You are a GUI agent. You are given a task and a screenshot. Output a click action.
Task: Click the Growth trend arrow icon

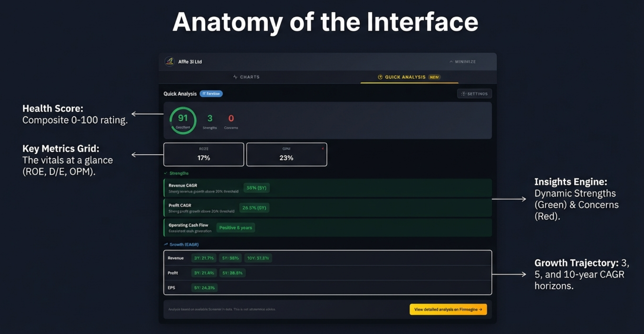pos(166,244)
